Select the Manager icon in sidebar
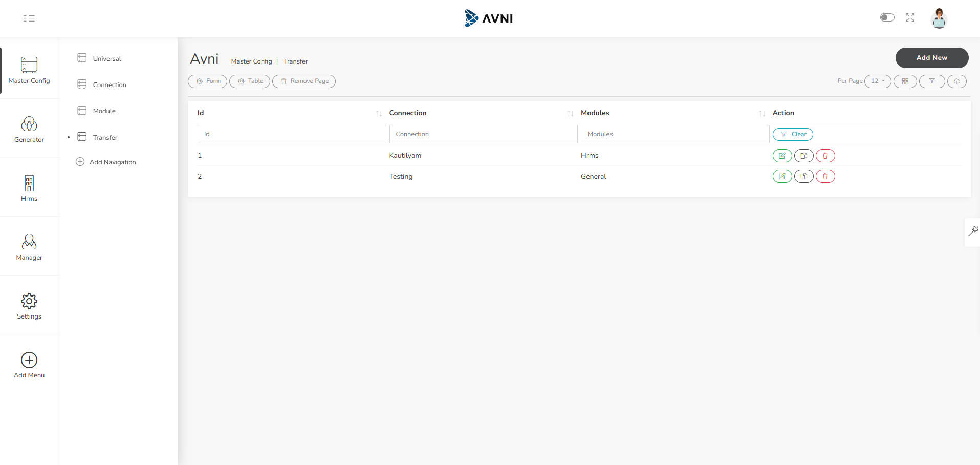 click(29, 246)
